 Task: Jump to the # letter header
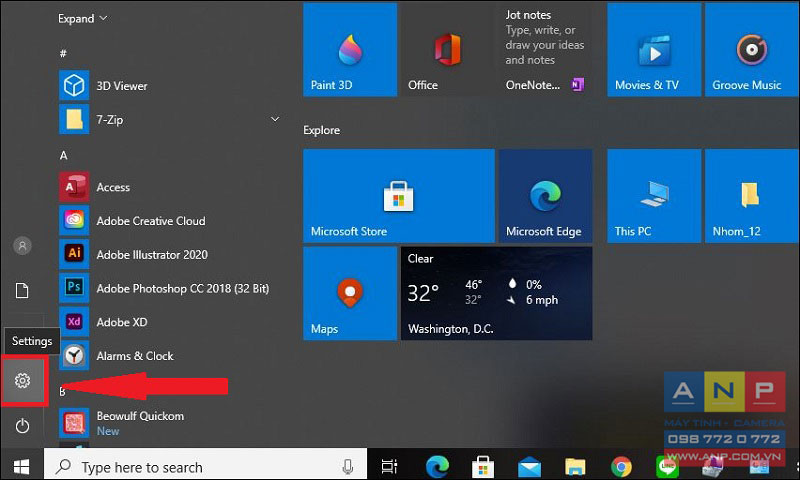click(x=63, y=53)
